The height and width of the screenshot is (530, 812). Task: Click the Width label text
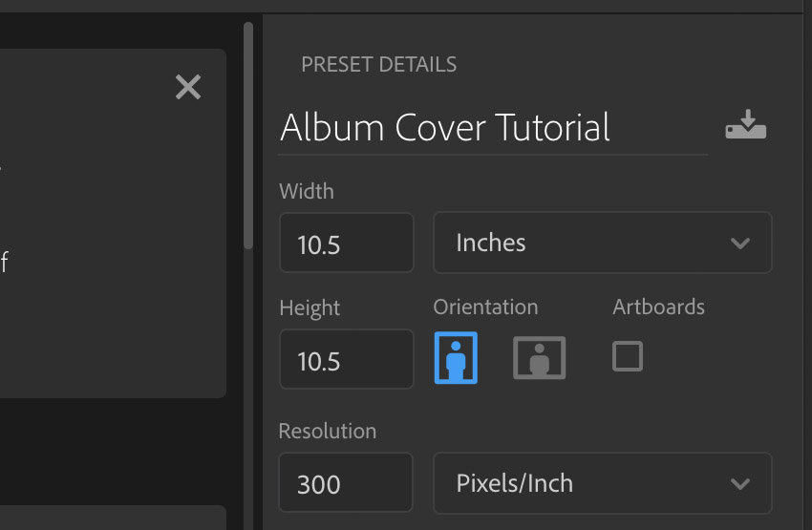[x=307, y=192]
